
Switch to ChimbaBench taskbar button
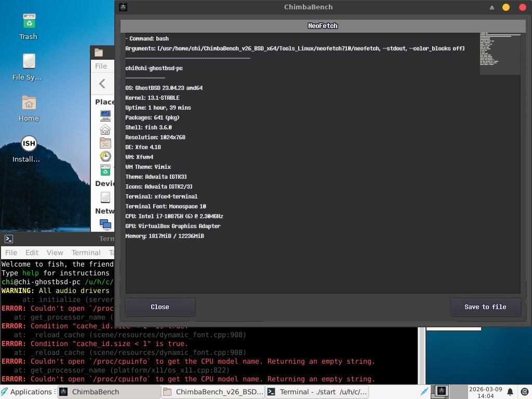[109, 392]
